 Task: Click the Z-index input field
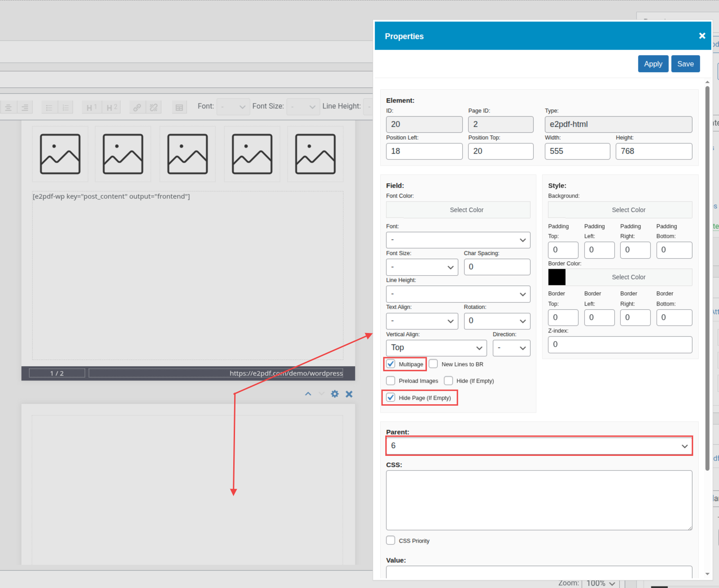[619, 345]
